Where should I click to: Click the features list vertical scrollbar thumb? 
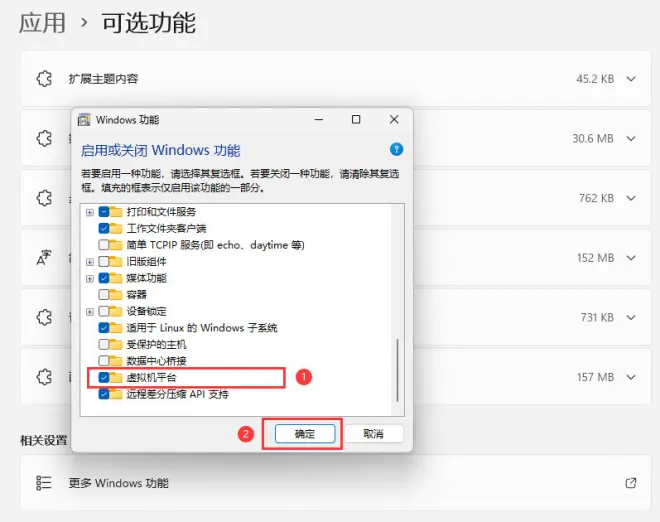(397, 370)
